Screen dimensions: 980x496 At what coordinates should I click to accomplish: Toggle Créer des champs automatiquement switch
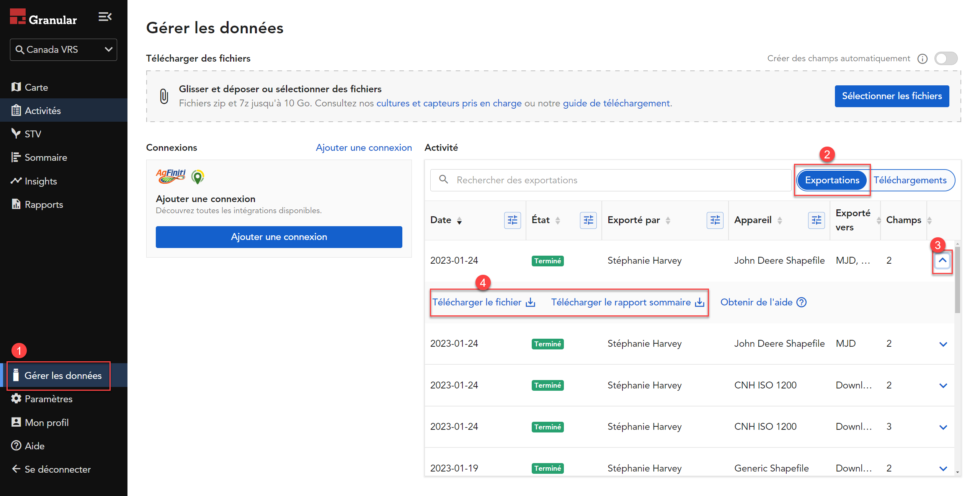pyautogui.click(x=946, y=59)
